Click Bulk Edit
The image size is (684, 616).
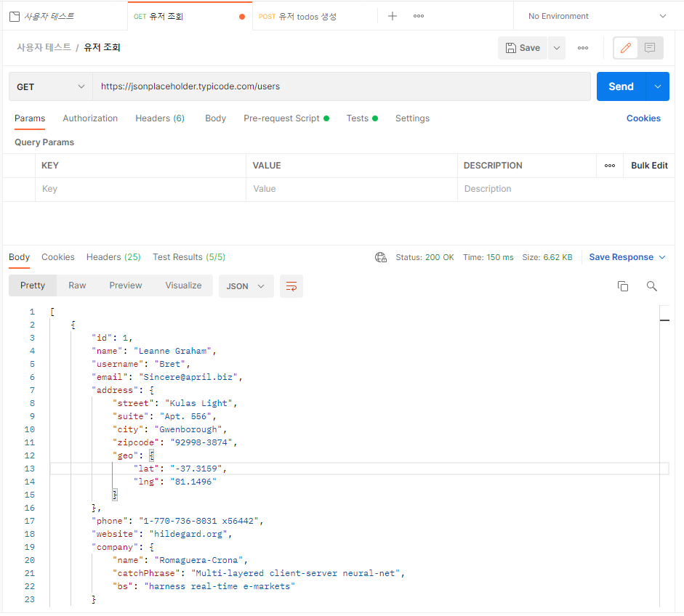click(649, 166)
